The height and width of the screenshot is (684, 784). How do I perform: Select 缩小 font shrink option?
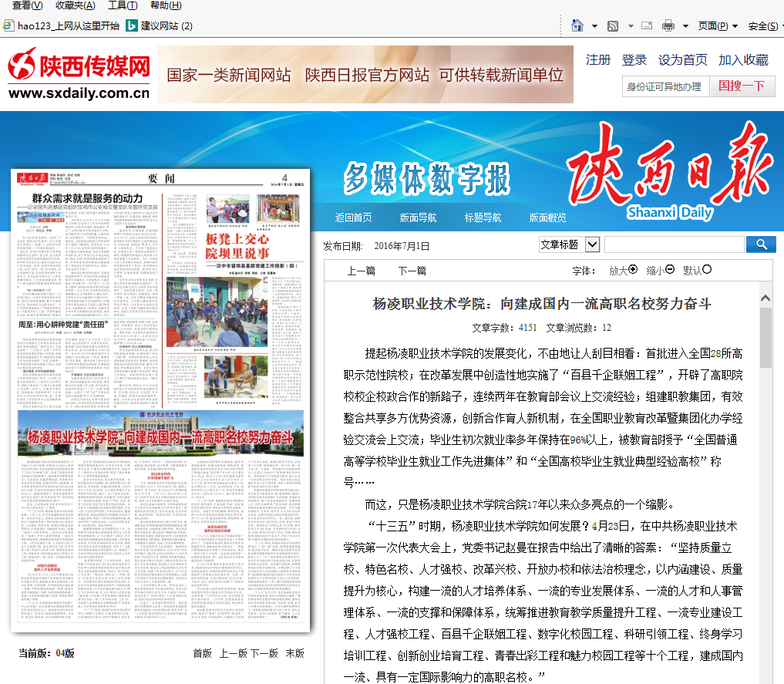(660, 270)
